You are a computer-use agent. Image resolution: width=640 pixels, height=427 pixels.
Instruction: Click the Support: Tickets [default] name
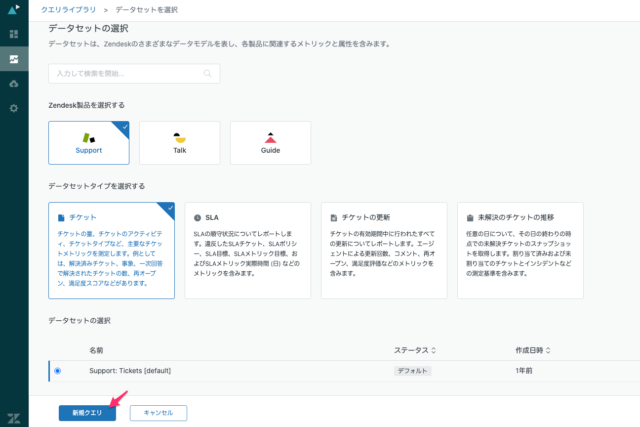click(130, 371)
